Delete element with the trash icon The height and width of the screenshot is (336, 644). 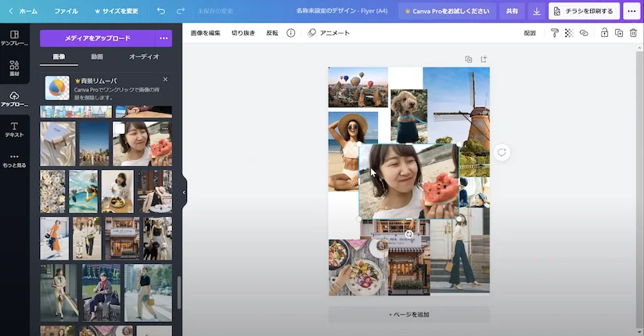[633, 33]
